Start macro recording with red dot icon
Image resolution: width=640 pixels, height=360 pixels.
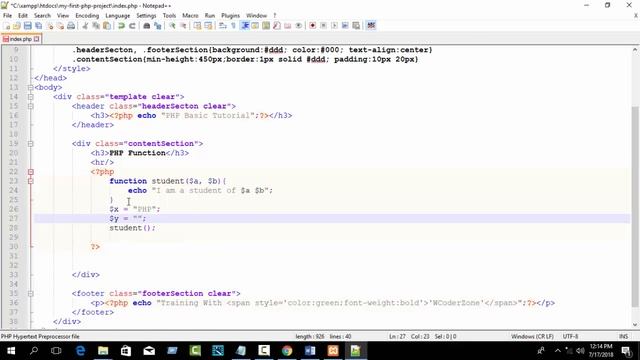(x=313, y=26)
